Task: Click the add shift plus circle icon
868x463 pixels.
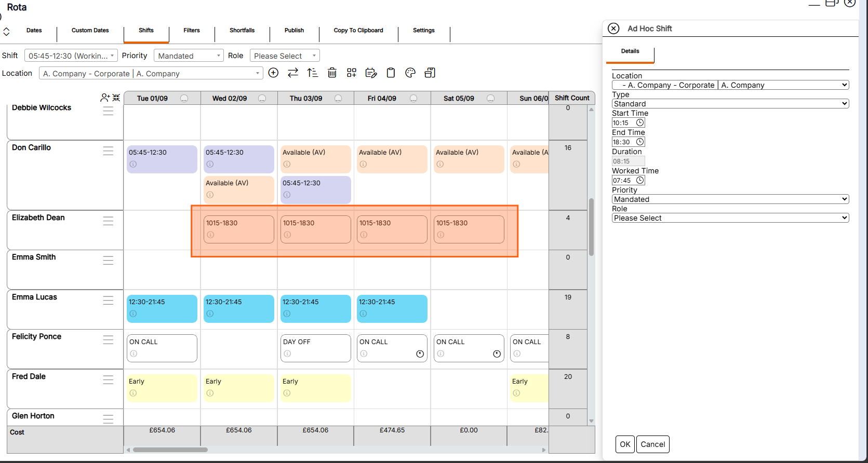Action: click(273, 73)
